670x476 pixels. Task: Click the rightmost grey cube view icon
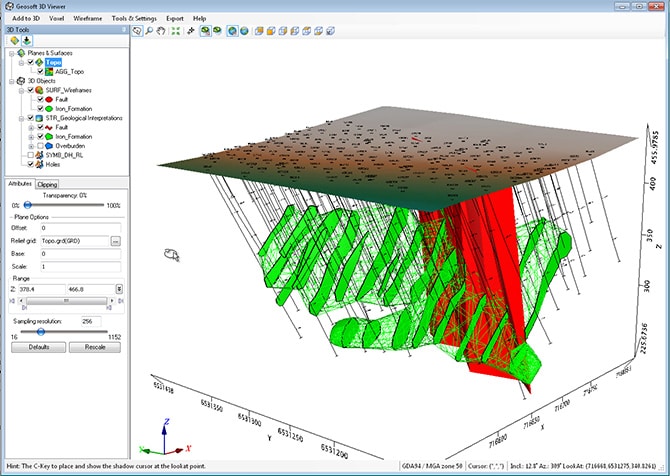pyautogui.click(x=330, y=31)
